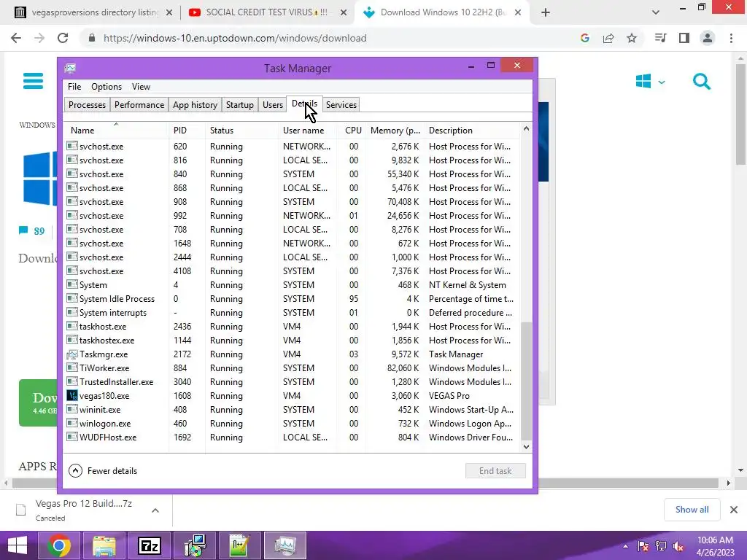747x560 pixels.
Task: Show hidden tray icons arrow
Action: tap(625, 546)
